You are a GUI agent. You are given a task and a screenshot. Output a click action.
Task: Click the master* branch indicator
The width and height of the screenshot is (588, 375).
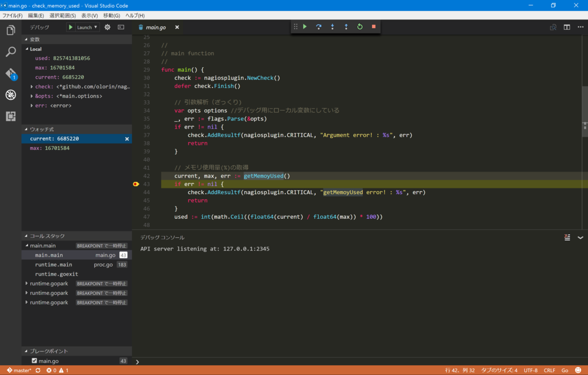tap(18, 370)
